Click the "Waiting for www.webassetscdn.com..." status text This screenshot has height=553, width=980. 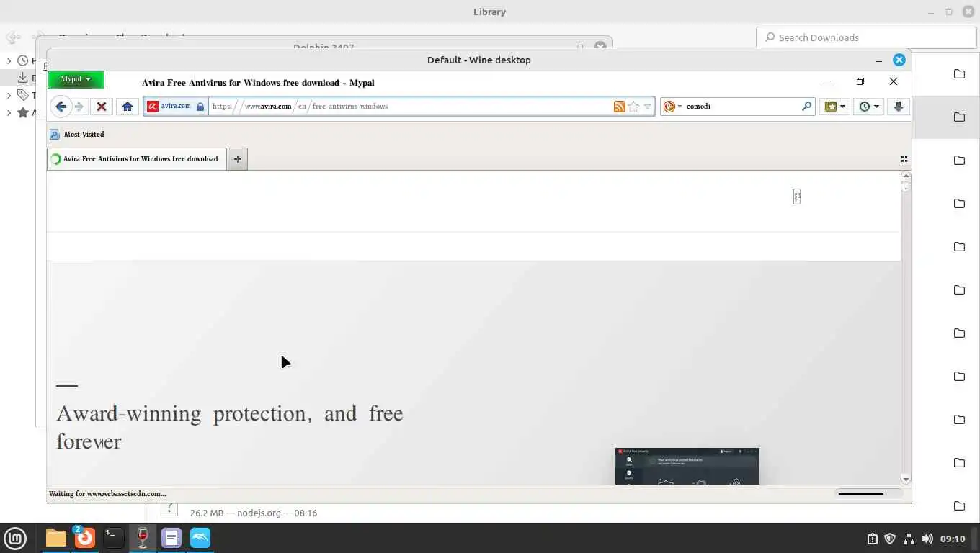coord(107,493)
